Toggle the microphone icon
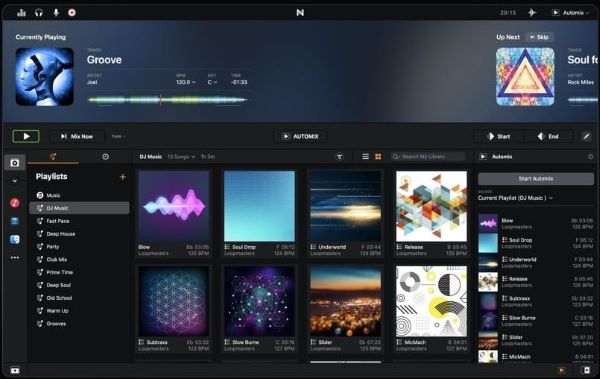Viewport: 600px width, 379px height. click(56, 13)
